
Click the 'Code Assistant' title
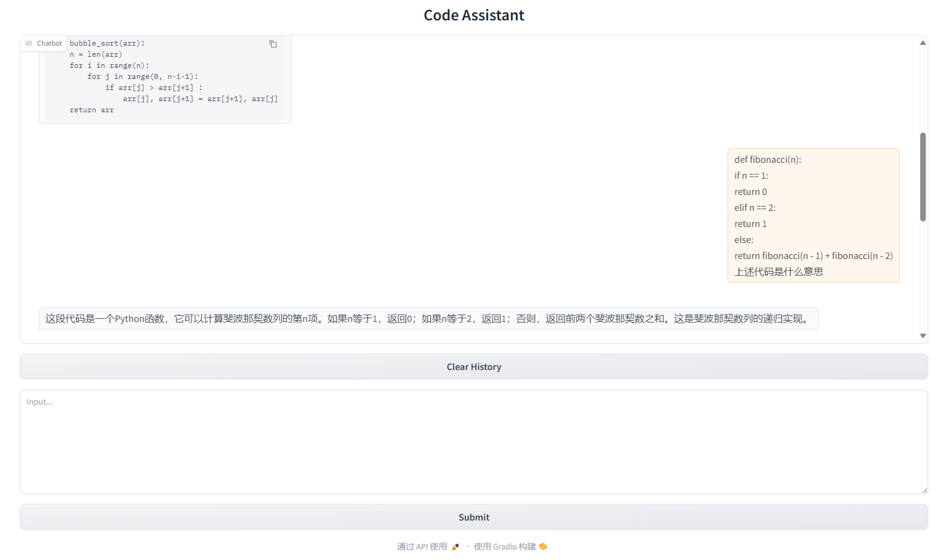474,15
